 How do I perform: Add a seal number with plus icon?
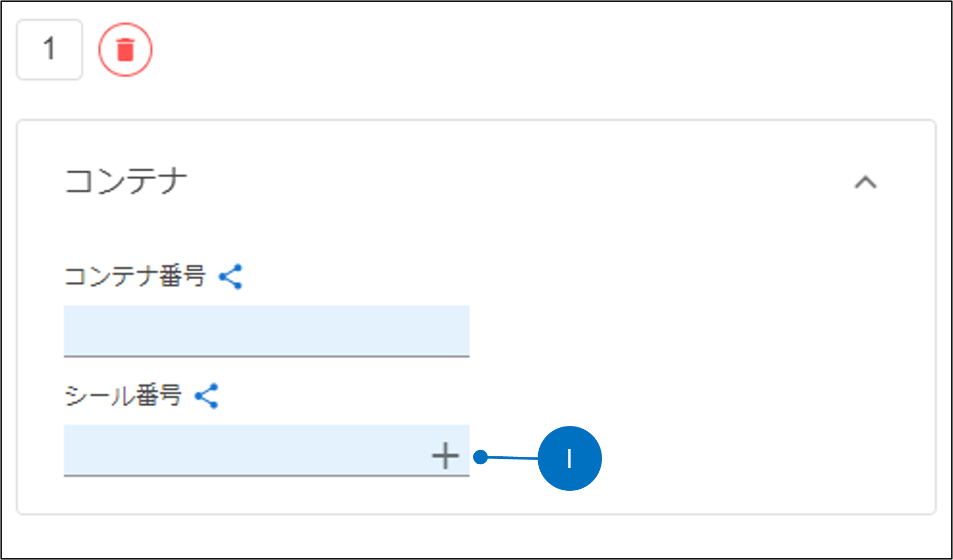tap(445, 456)
